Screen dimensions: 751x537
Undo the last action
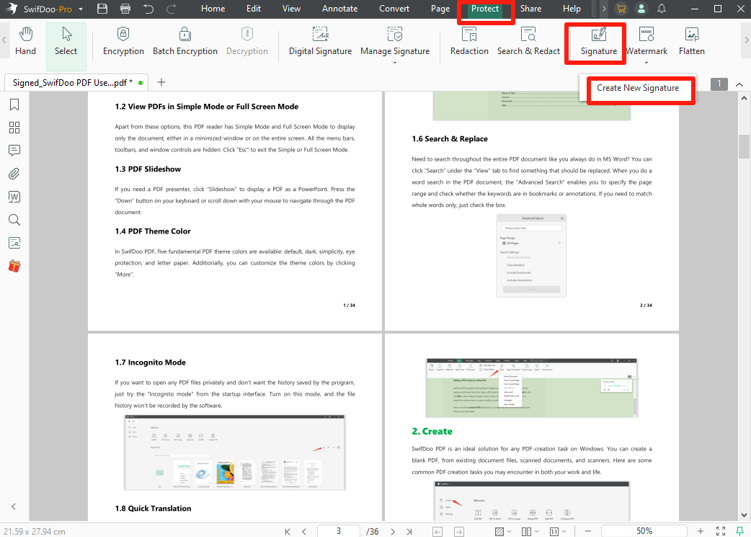148,9
